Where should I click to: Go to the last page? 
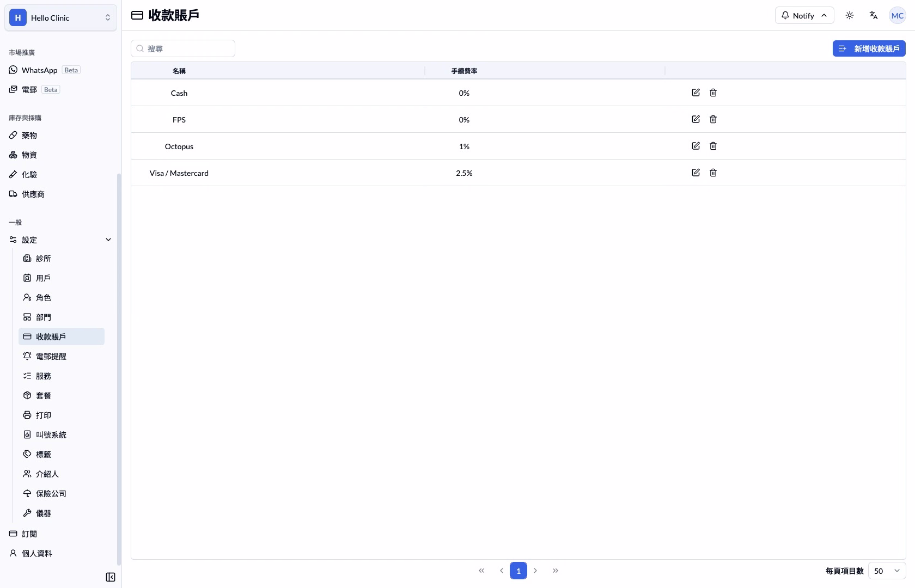point(556,571)
